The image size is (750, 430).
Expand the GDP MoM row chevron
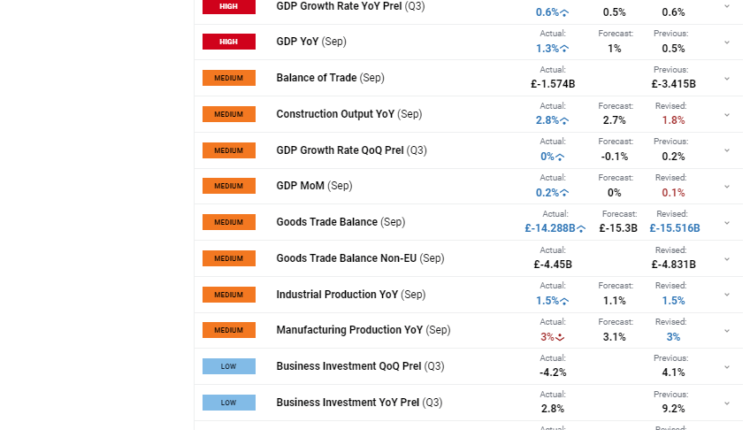[x=727, y=186]
